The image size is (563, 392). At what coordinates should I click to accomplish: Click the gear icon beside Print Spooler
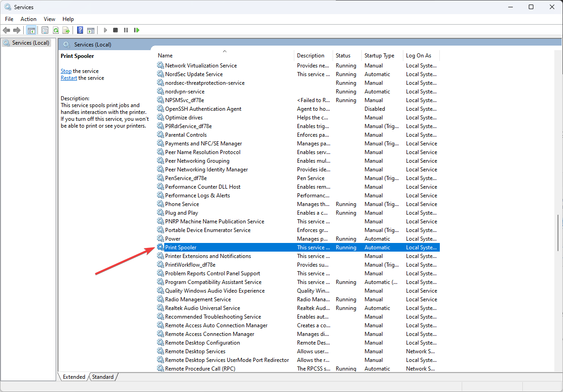coord(161,248)
